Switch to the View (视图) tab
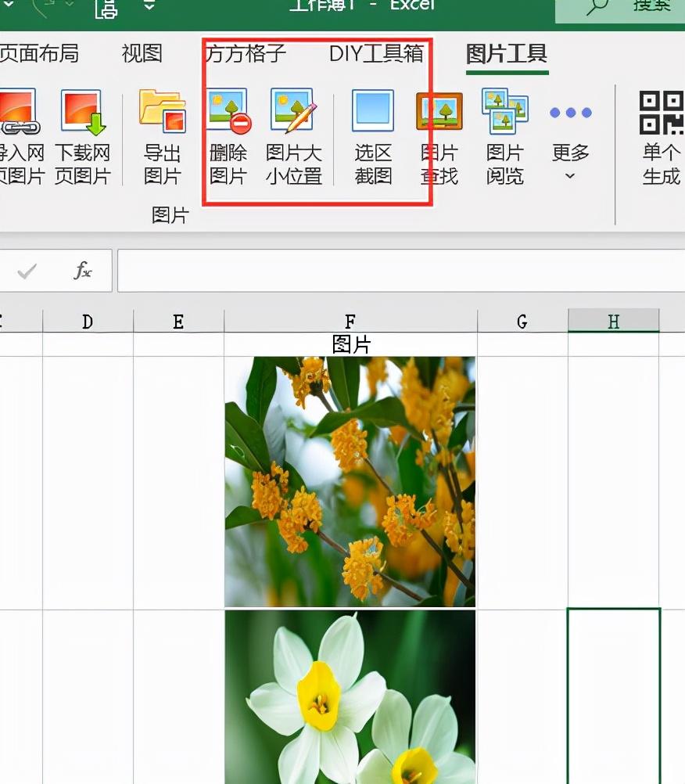Image resolution: width=685 pixels, height=784 pixels. (x=142, y=53)
